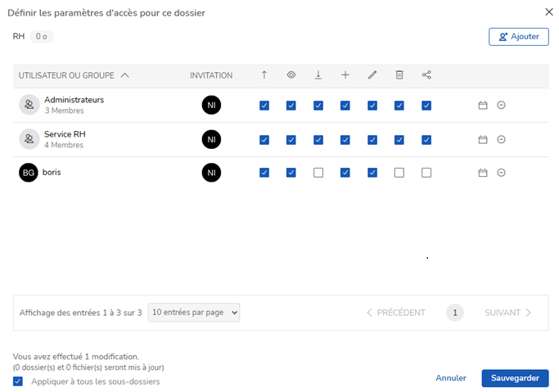The height and width of the screenshot is (392, 559).
Task: Open the expiry calendar for the Administrateurs row
Action: [483, 105]
